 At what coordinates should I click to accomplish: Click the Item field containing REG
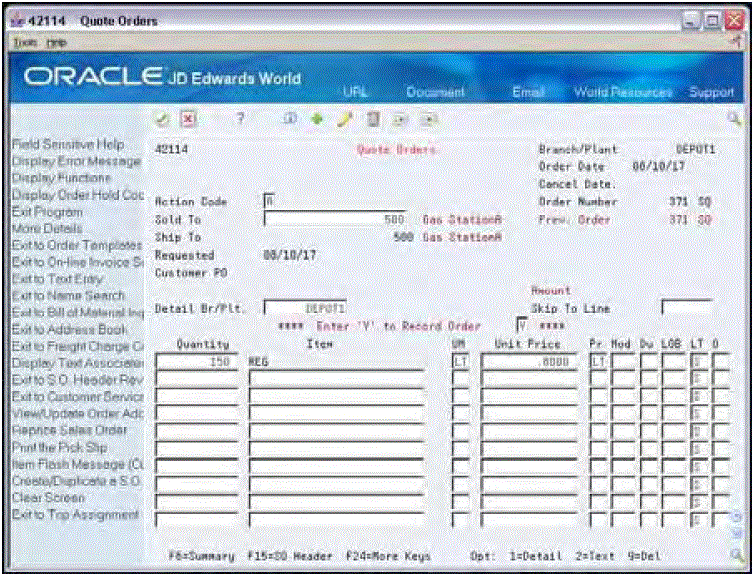tap(336, 362)
